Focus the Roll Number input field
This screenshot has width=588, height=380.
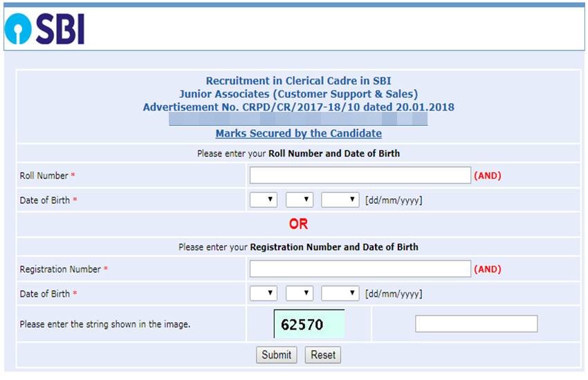360,175
